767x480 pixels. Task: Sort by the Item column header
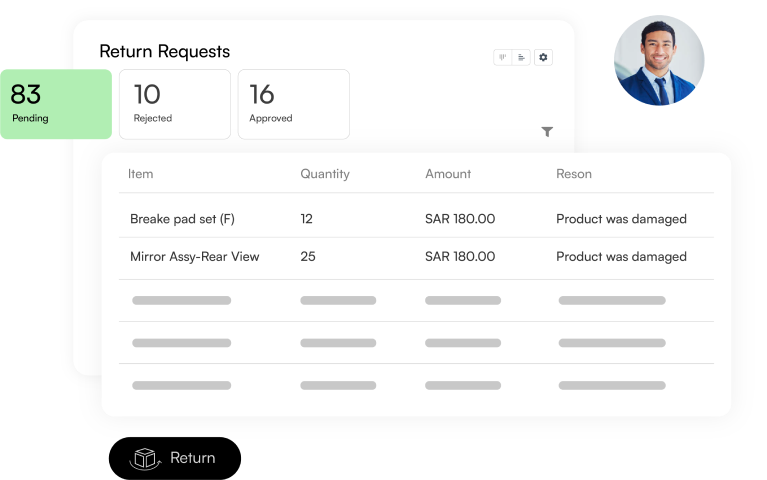pyautogui.click(x=140, y=174)
